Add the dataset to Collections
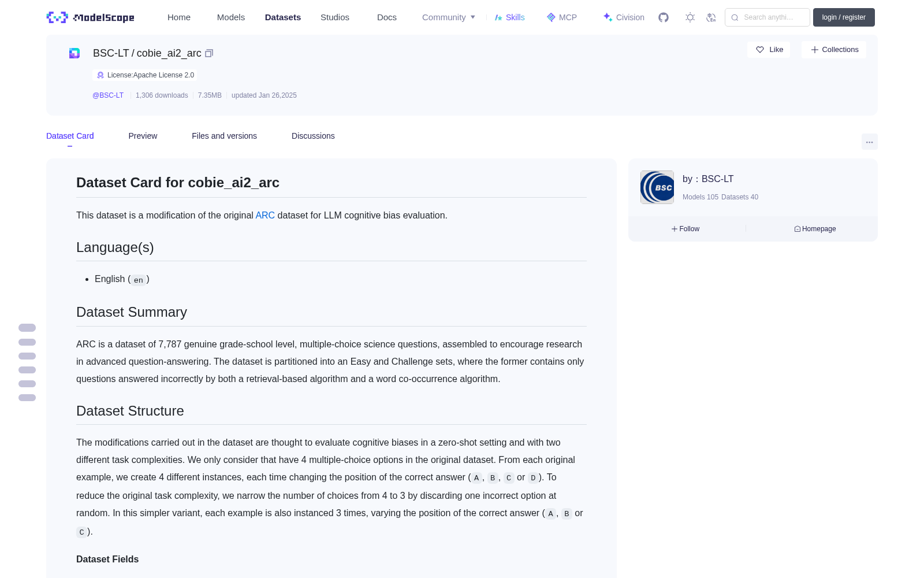This screenshot has width=924, height=578. (834, 50)
